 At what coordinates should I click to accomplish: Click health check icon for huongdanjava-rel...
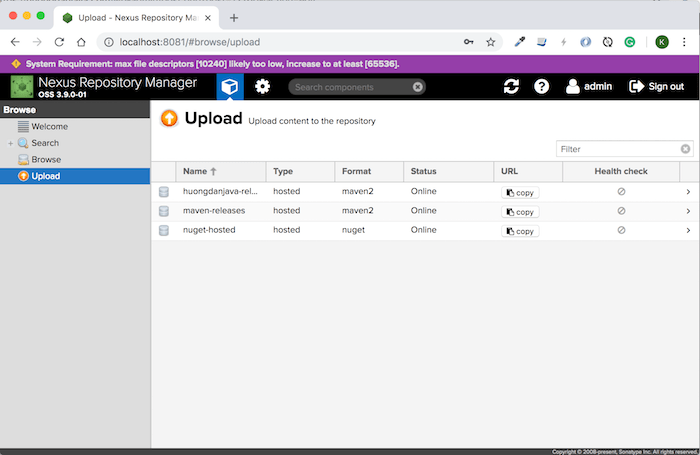(x=621, y=192)
